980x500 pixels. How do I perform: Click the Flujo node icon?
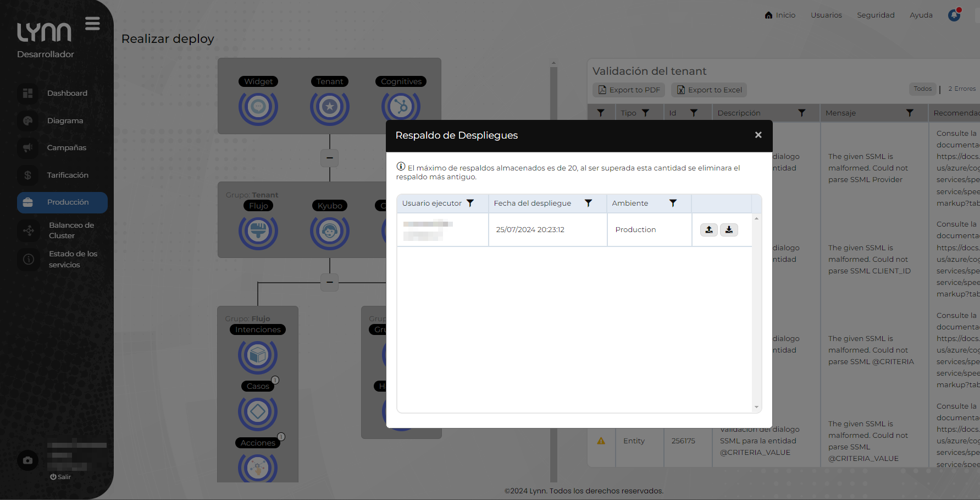click(x=258, y=231)
